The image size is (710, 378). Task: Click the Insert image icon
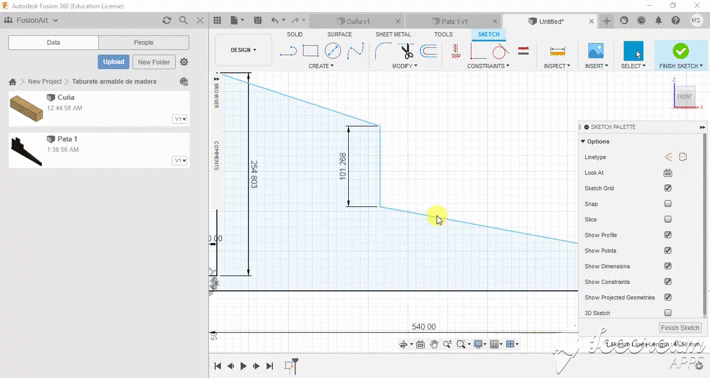[x=595, y=51]
